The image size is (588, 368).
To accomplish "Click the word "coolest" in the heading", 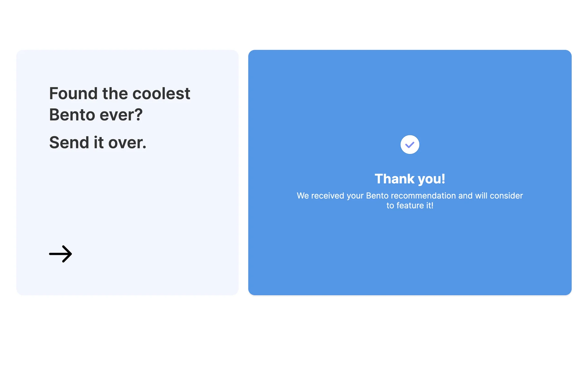I will tap(161, 94).
